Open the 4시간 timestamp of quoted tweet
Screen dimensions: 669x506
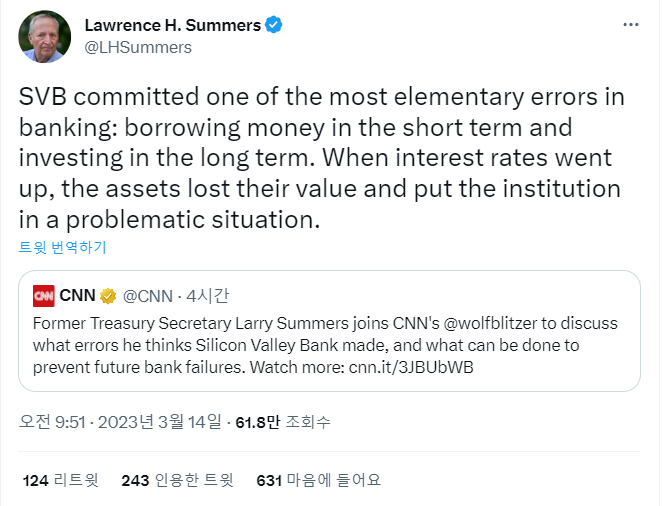208,295
